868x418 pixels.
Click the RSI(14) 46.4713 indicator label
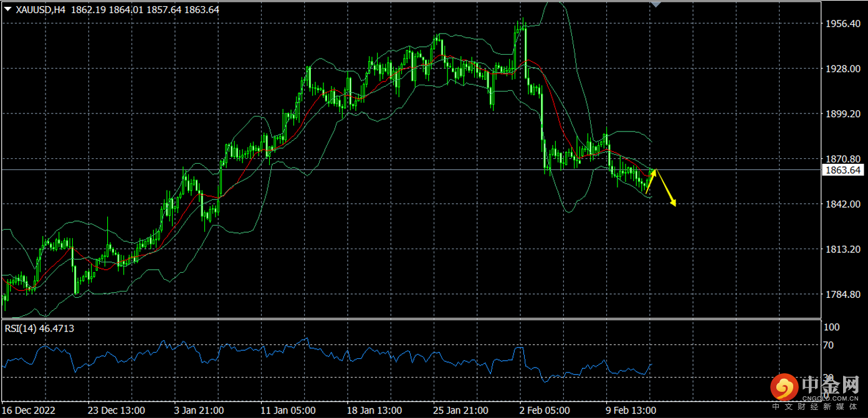[39, 328]
